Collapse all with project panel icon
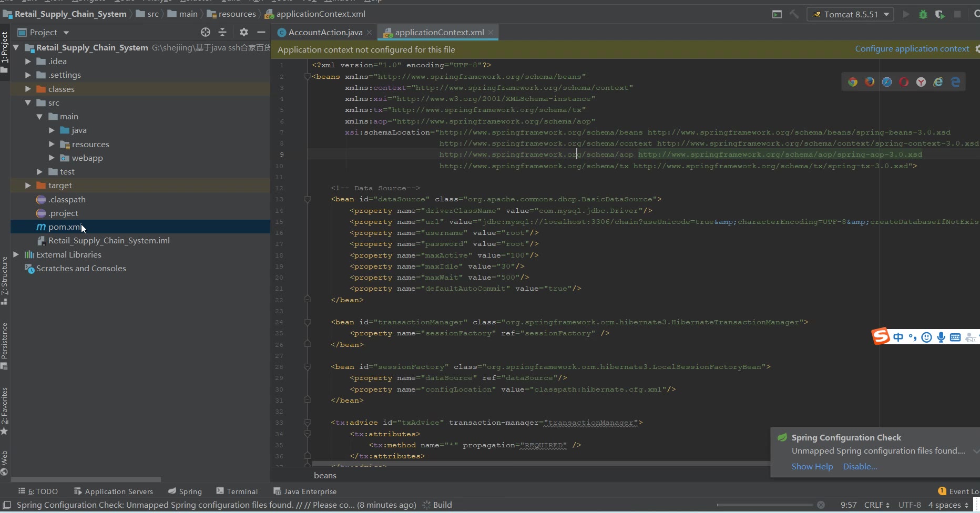980x513 pixels. (x=222, y=33)
